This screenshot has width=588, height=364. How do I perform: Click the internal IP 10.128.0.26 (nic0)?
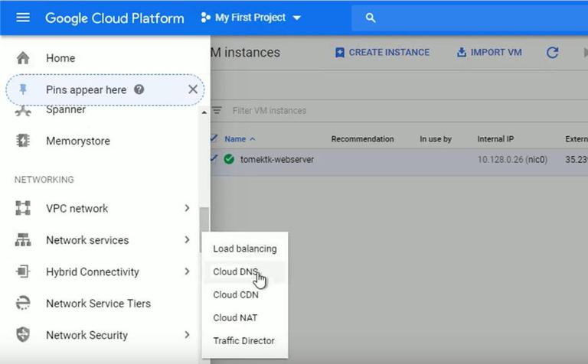click(512, 160)
